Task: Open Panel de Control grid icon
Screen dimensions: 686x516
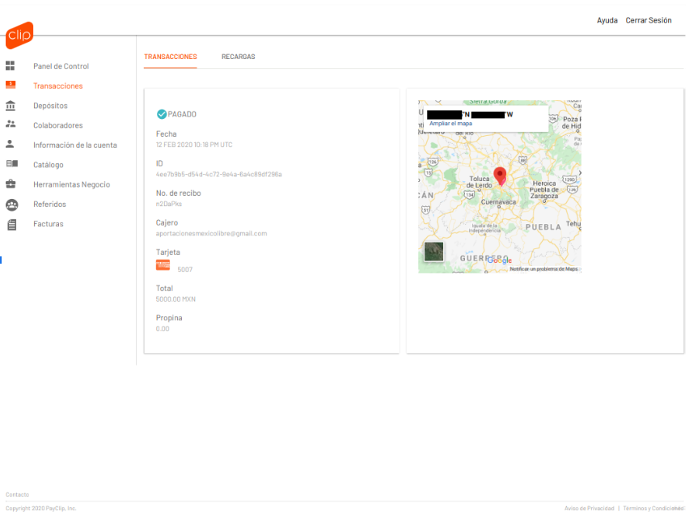Action: (11, 66)
